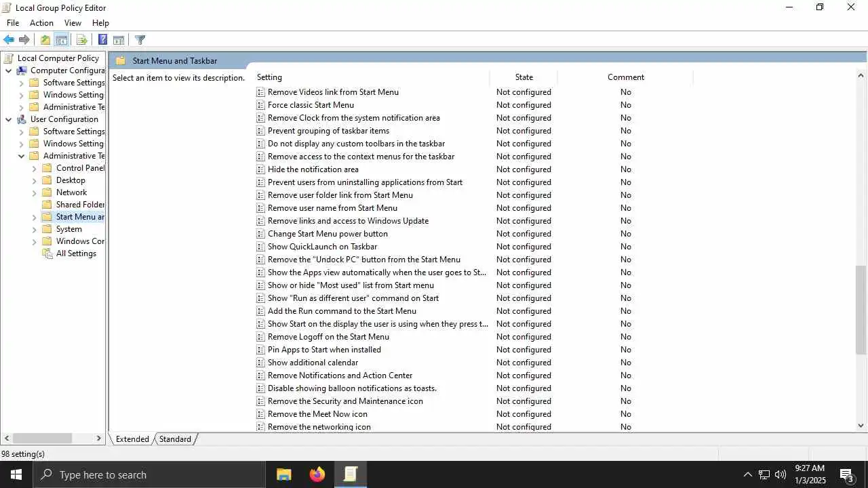Click the User Configuration node icon
868x488 pixels.
pos(22,119)
